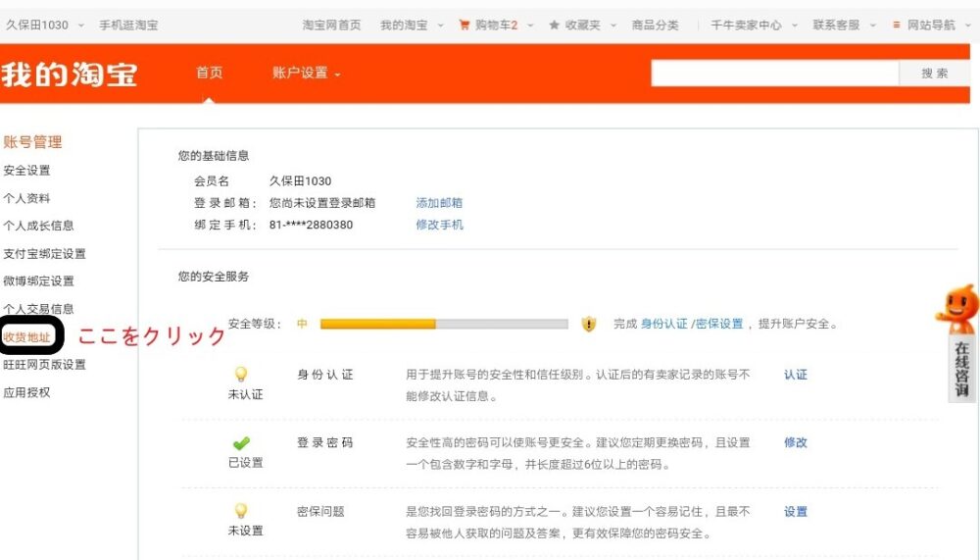Click the 未设置 status label
Viewport: 980px width, 560px height.
246,531
